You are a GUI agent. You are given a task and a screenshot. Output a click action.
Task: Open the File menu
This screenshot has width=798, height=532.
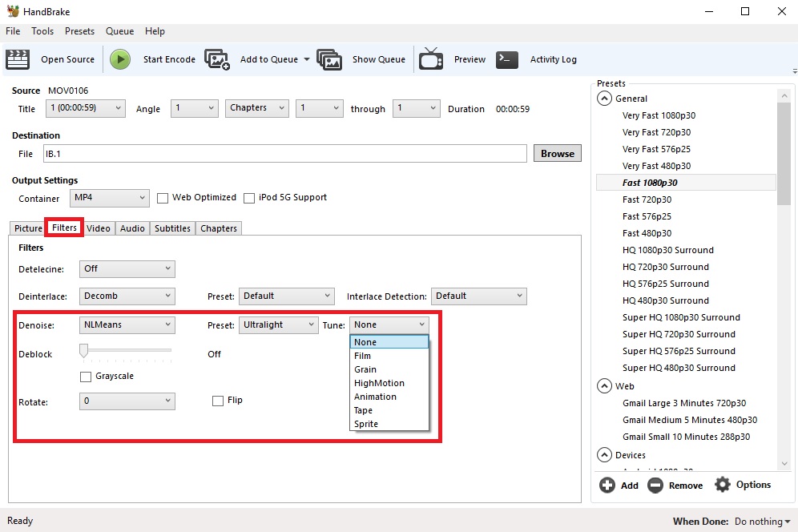[13, 31]
